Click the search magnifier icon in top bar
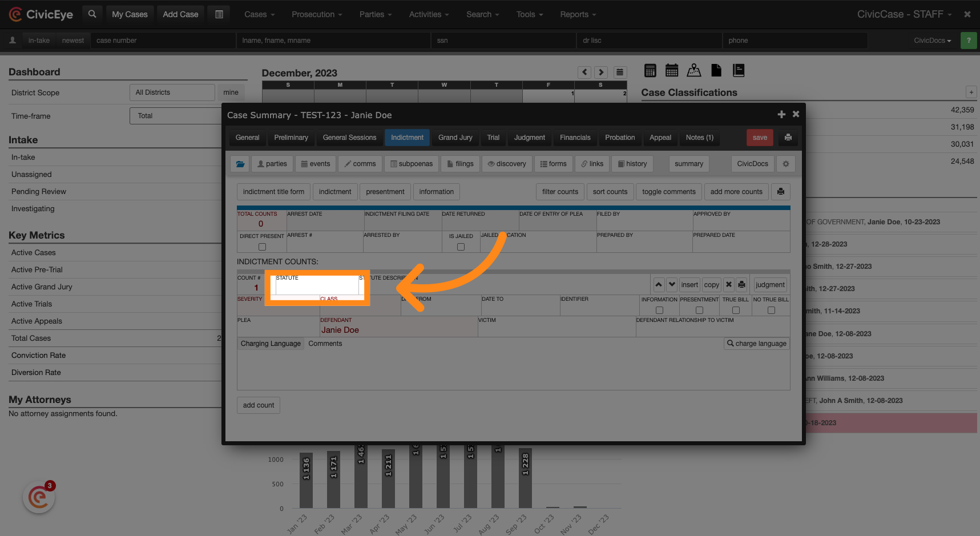Image resolution: width=980 pixels, height=536 pixels. 92,14
